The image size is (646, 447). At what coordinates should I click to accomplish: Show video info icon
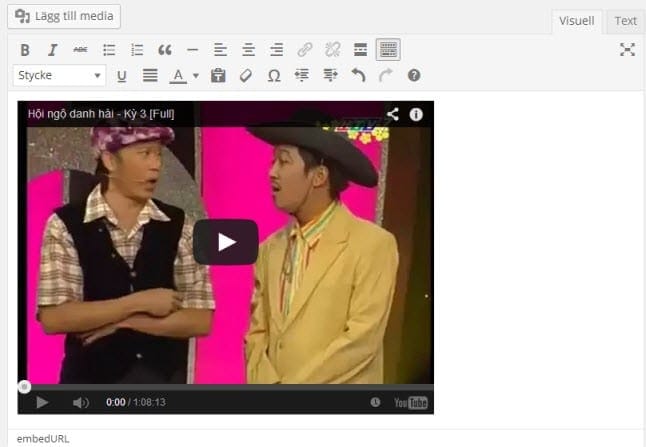416,114
